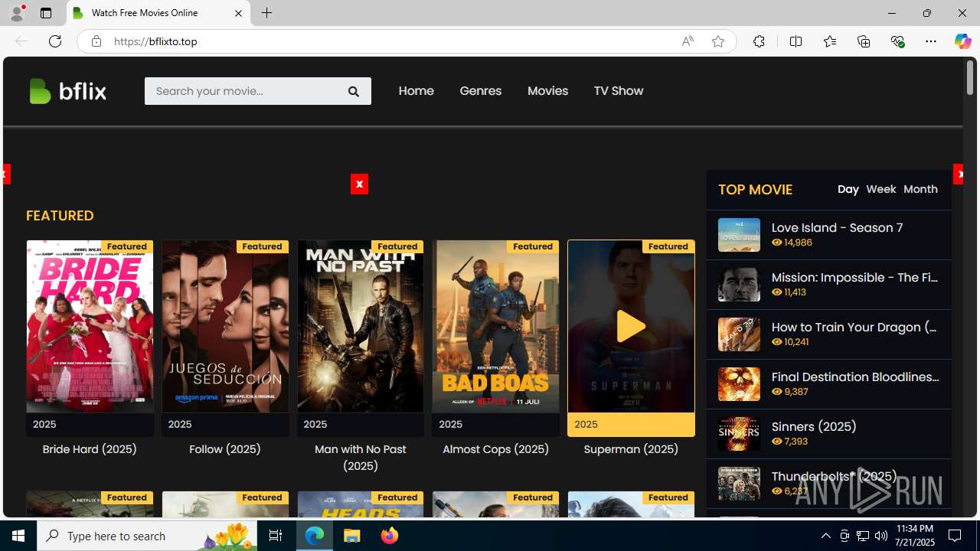
Task: Click the Windows taskbar search box
Action: pos(148,536)
